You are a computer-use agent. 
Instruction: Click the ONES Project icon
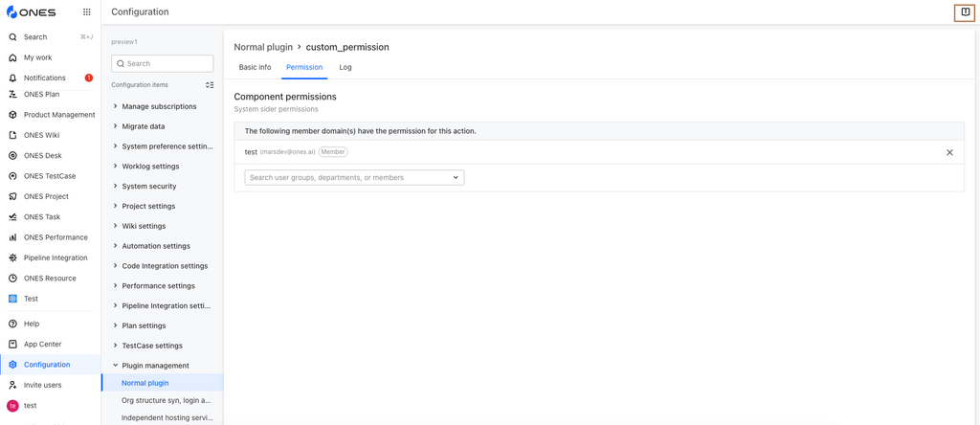tap(12, 196)
